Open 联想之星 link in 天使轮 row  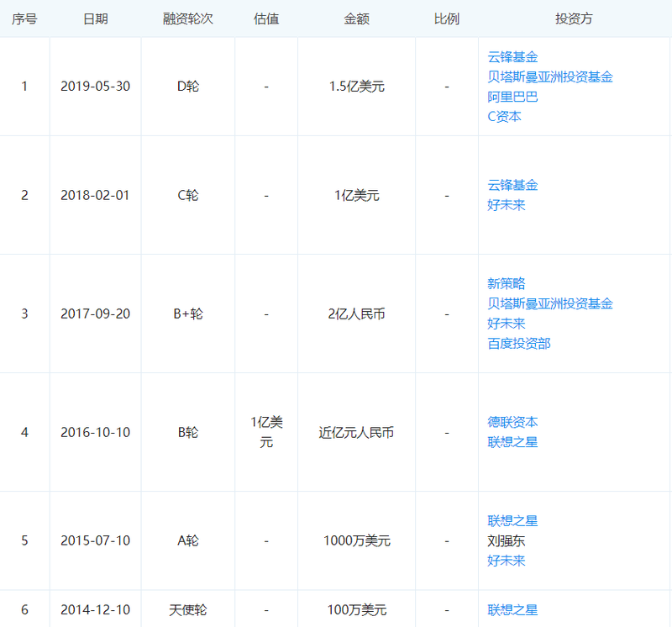tap(512, 610)
